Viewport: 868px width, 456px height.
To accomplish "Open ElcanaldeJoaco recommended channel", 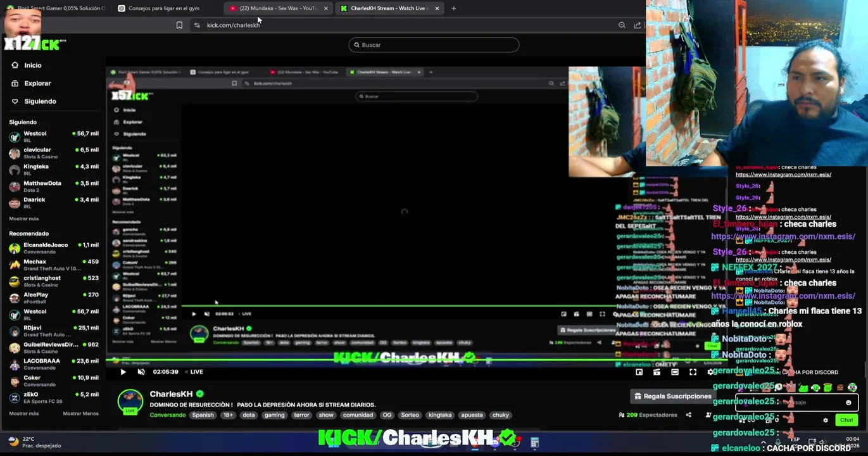I will [x=54, y=248].
